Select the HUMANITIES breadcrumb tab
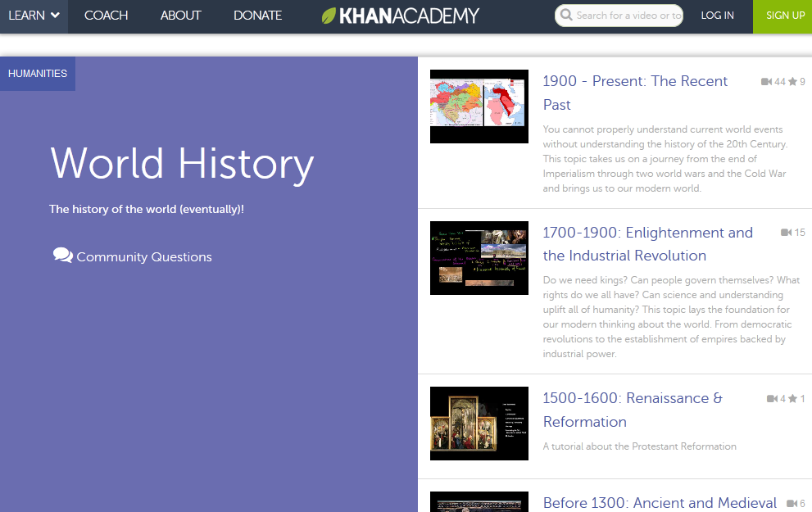The image size is (812, 512). pyautogui.click(x=38, y=74)
